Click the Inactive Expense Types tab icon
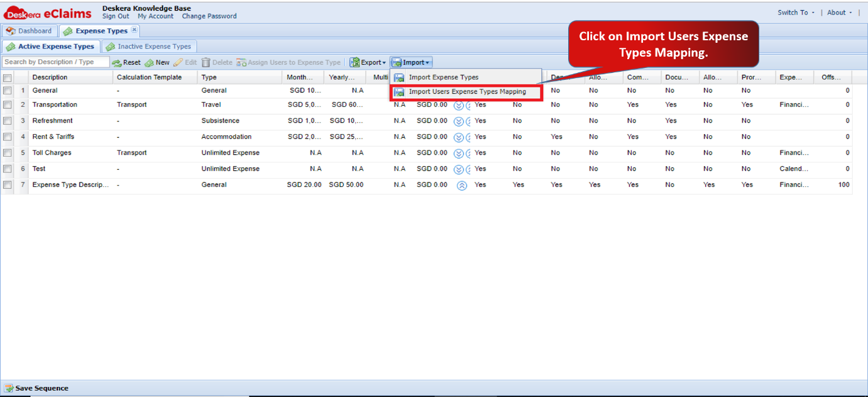Screen dimensions: 868x397 pyautogui.click(x=111, y=47)
